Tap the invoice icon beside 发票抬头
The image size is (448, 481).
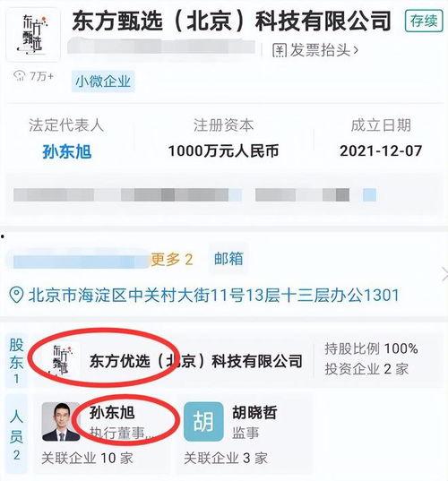[x=280, y=50]
